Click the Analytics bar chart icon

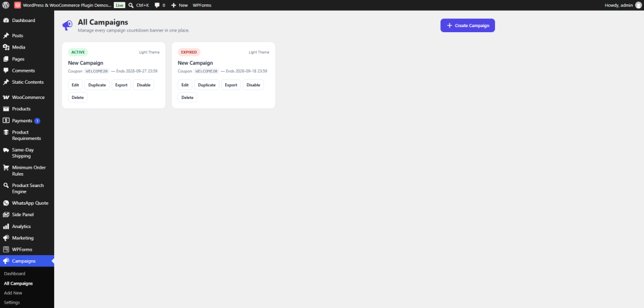6,226
